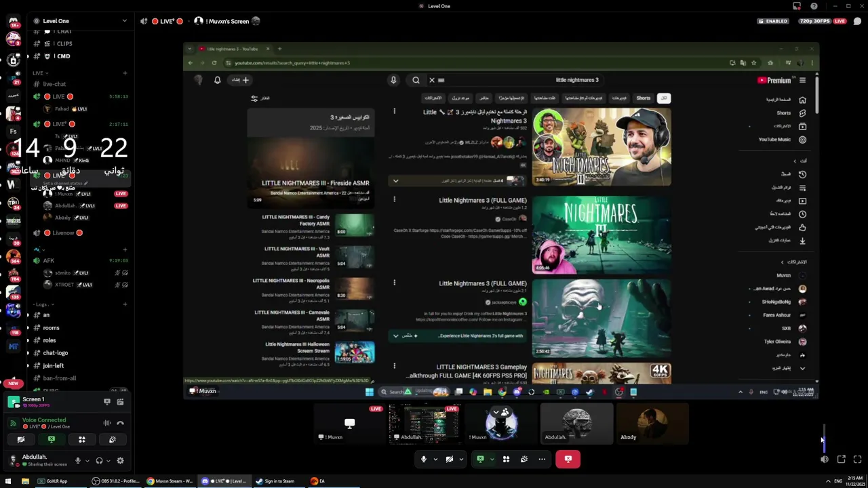Expand microphone input options arrow in user panel

[87, 461]
